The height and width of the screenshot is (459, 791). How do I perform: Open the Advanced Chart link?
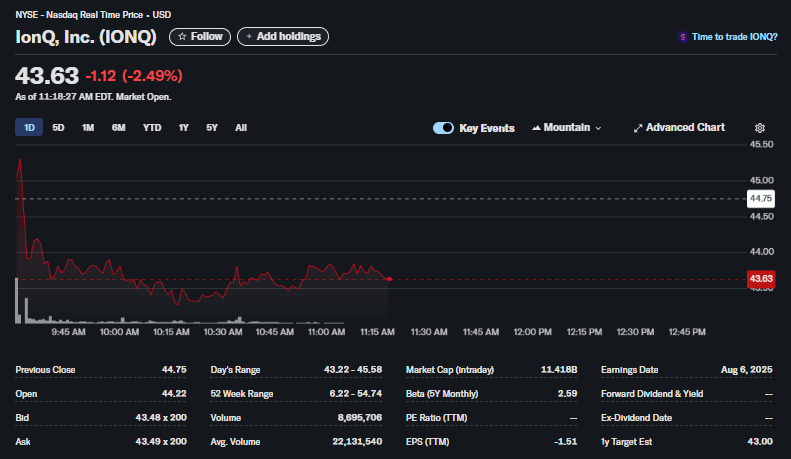(679, 128)
